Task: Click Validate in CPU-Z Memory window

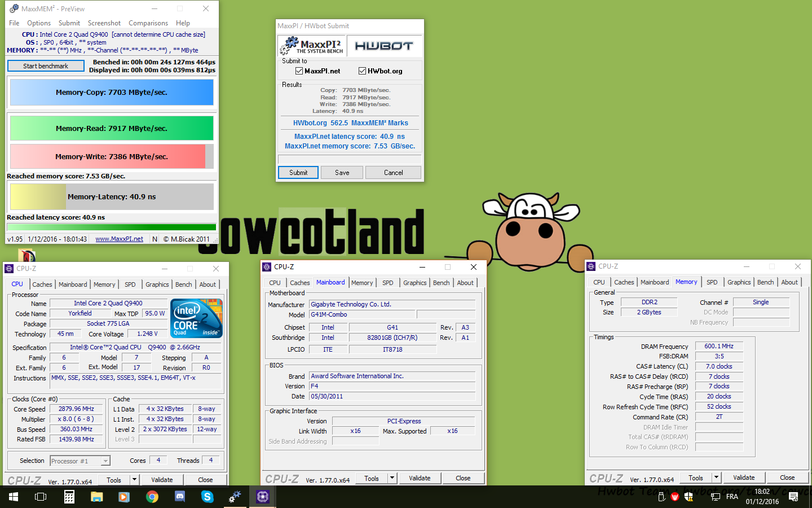Action: (x=744, y=478)
